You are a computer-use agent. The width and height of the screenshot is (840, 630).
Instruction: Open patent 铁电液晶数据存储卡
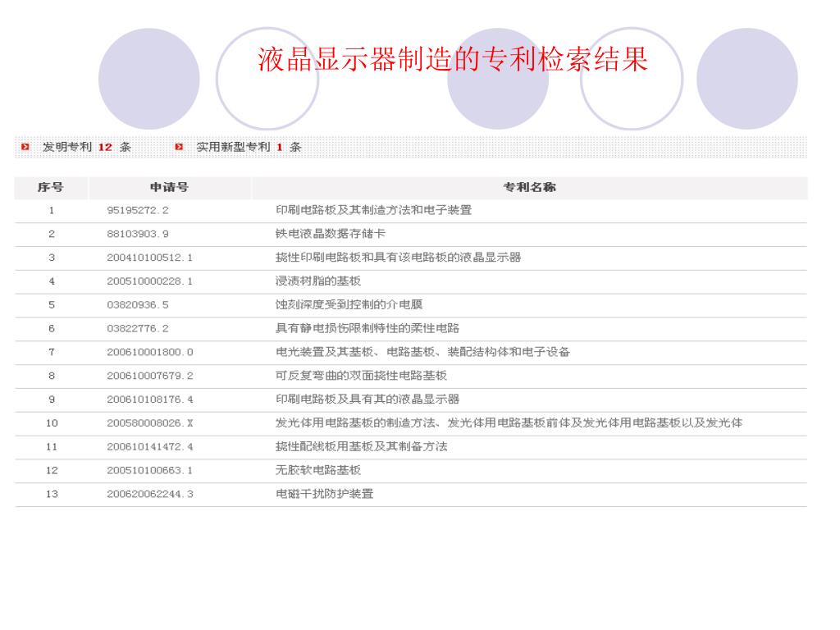(331, 234)
